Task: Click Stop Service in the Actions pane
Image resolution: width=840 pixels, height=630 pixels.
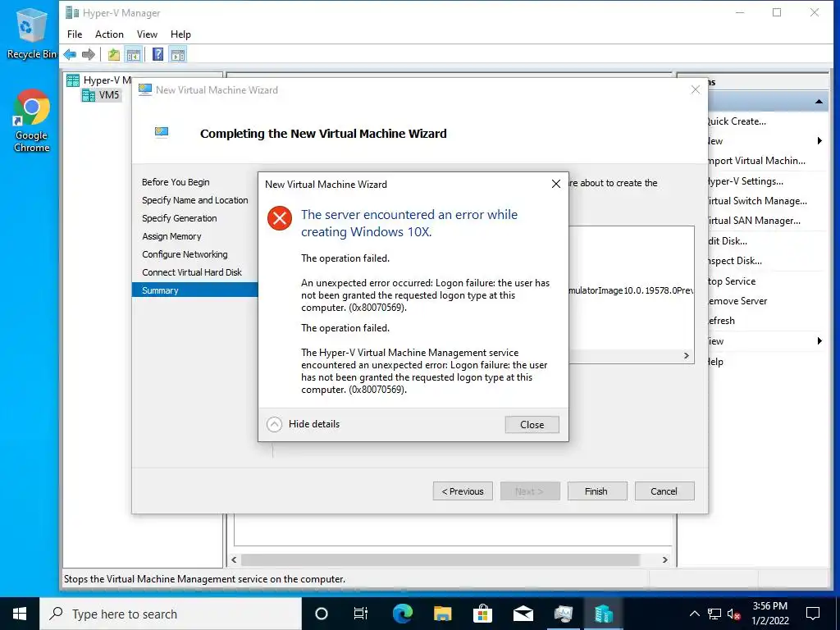Action: point(731,281)
